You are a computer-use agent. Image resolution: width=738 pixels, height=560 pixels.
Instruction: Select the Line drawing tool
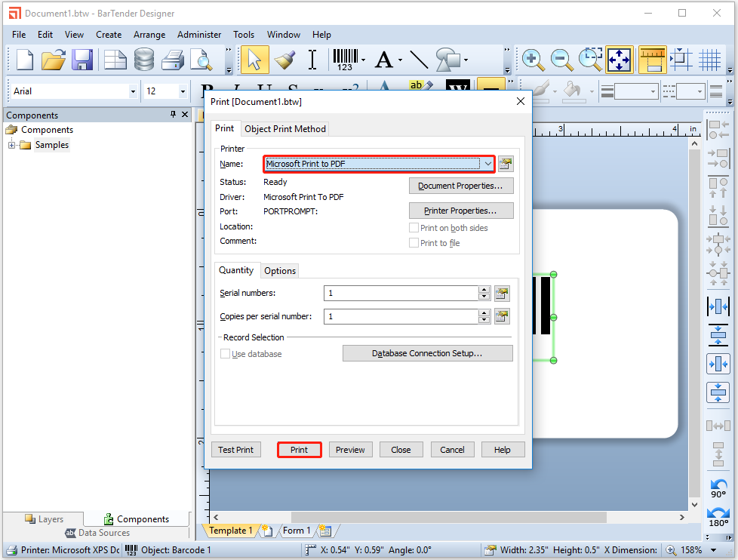point(418,60)
